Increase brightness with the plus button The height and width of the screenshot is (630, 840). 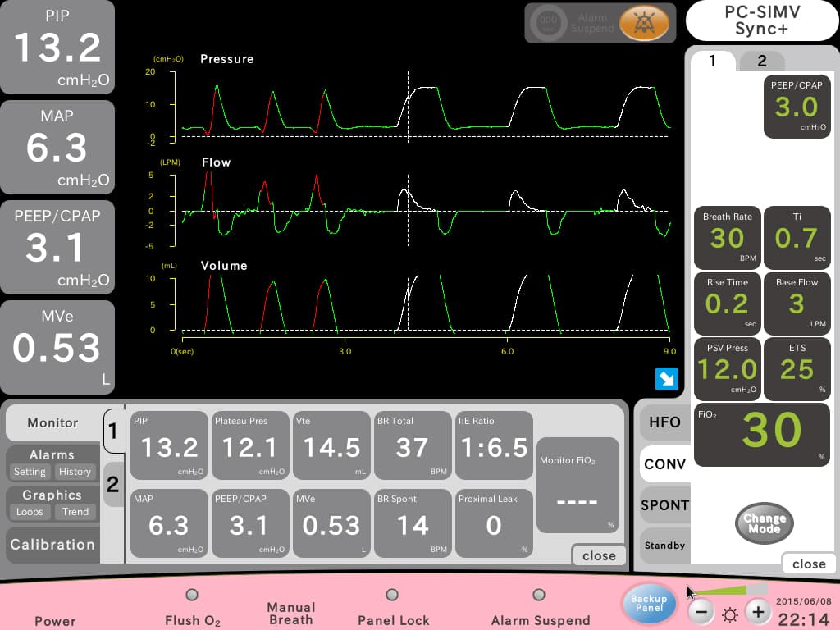pos(757,612)
